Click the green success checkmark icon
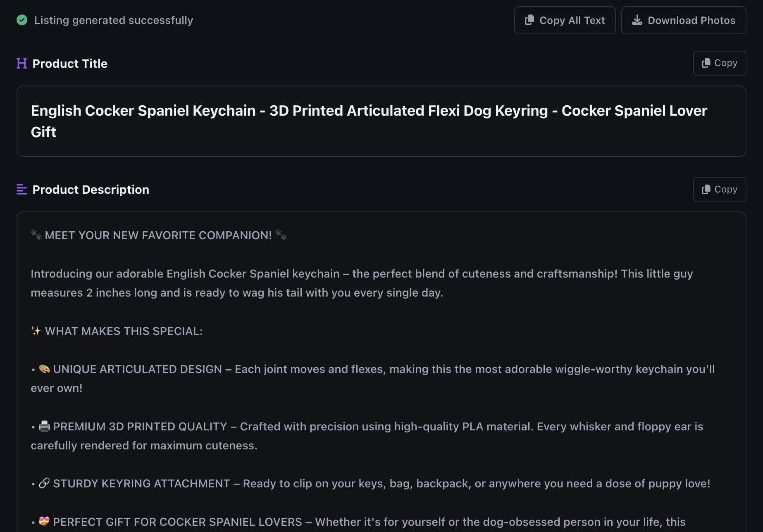This screenshot has width=763, height=532. (22, 20)
